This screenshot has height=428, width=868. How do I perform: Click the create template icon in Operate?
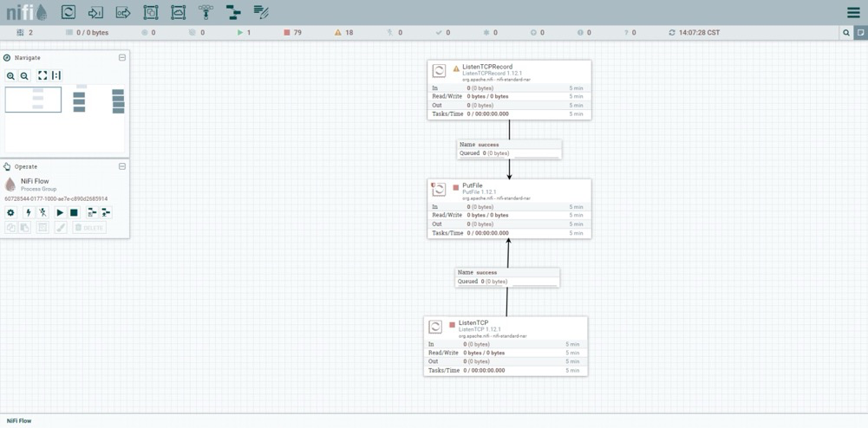(x=92, y=212)
